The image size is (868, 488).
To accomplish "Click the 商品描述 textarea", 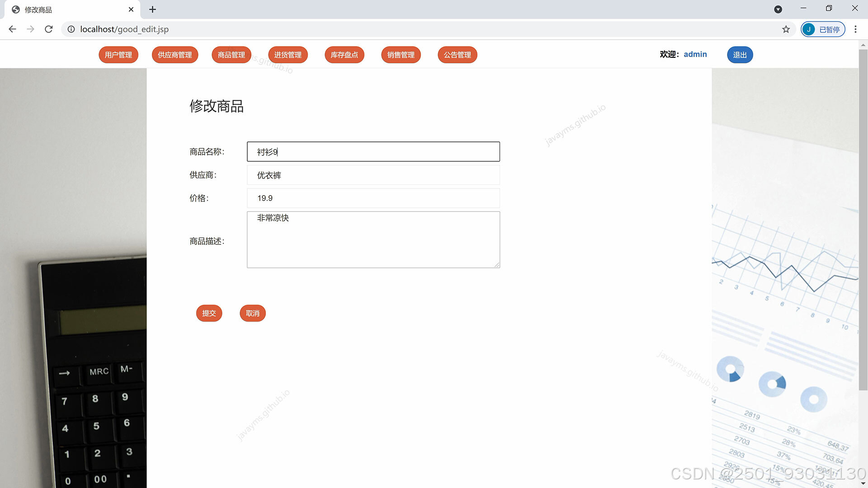I will click(373, 239).
